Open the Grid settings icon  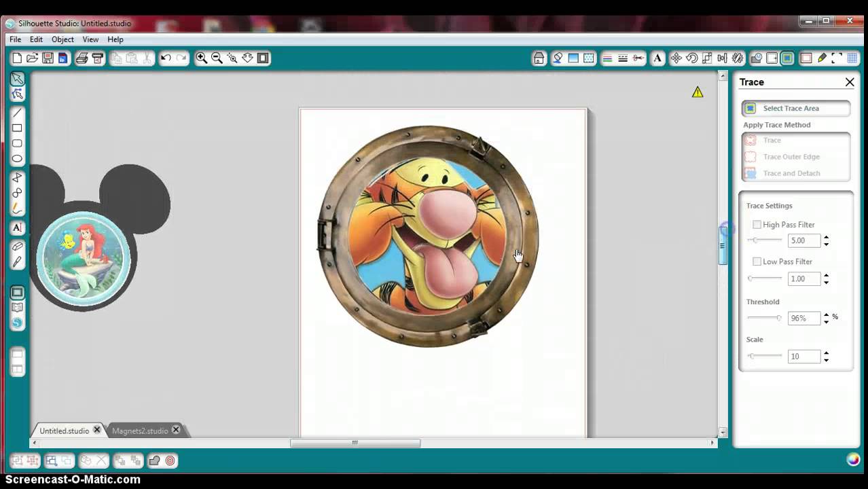[x=852, y=58]
